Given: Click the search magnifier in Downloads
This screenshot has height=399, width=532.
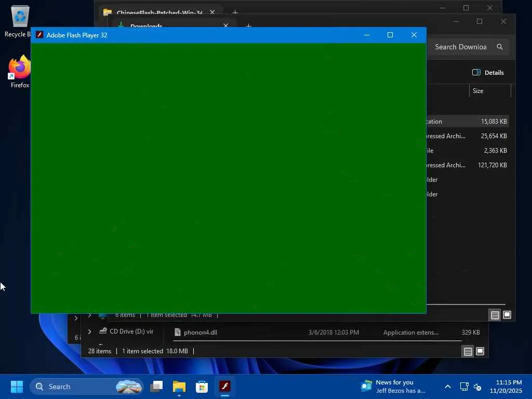Looking at the screenshot, I should [499, 47].
